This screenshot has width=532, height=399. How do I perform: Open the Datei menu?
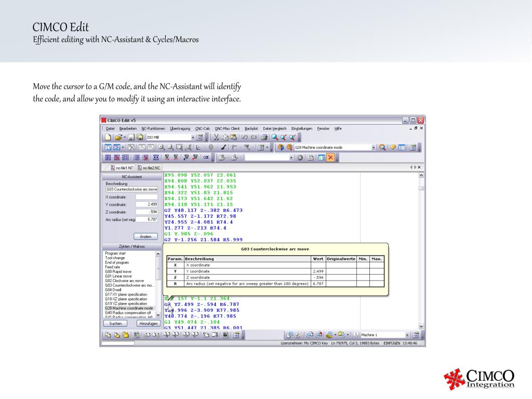(110, 129)
